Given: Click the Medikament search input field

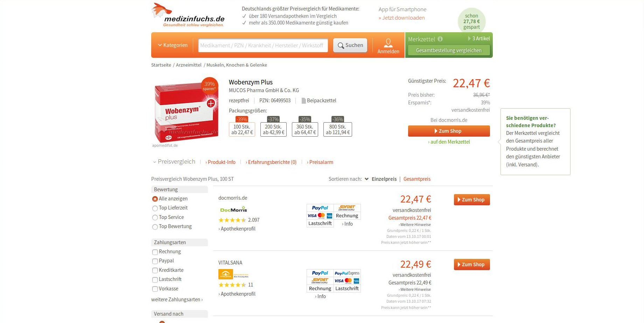Looking at the screenshot, I should (x=263, y=46).
